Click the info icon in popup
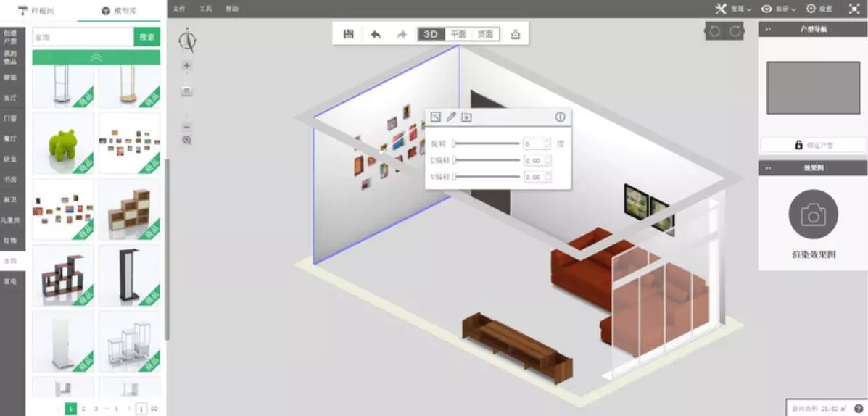 [x=561, y=117]
